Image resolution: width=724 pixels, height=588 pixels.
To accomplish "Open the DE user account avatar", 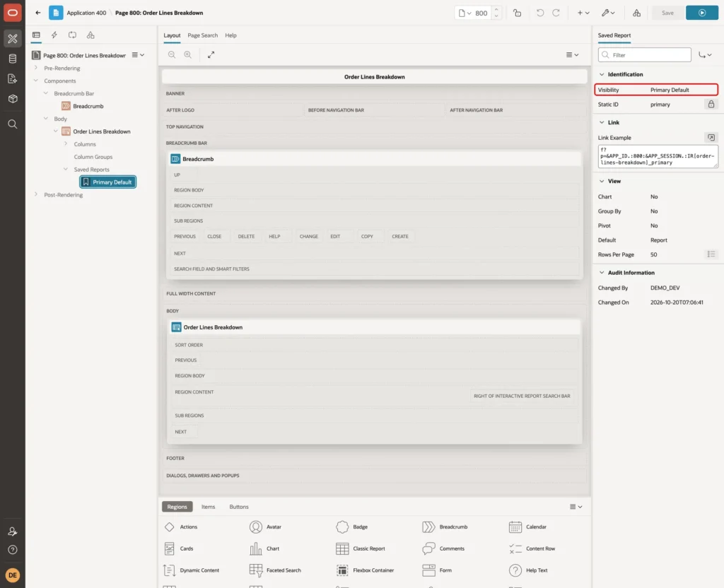I will pos(13,575).
